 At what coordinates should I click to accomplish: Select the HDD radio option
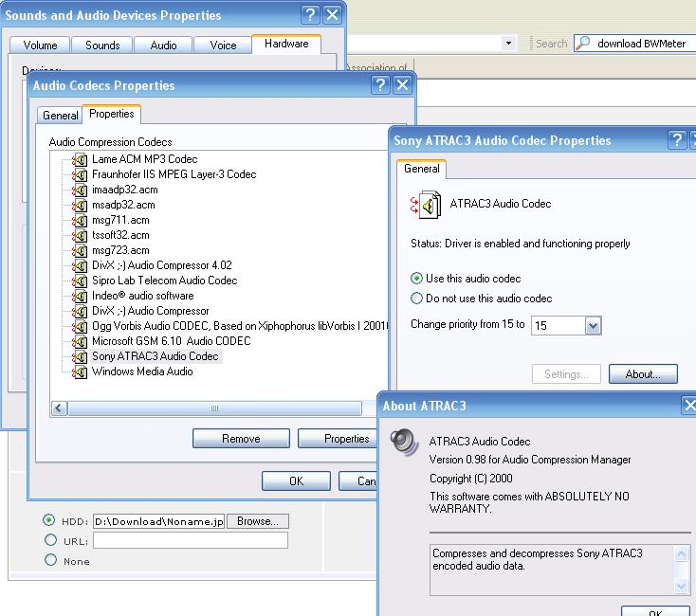(x=48, y=519)
